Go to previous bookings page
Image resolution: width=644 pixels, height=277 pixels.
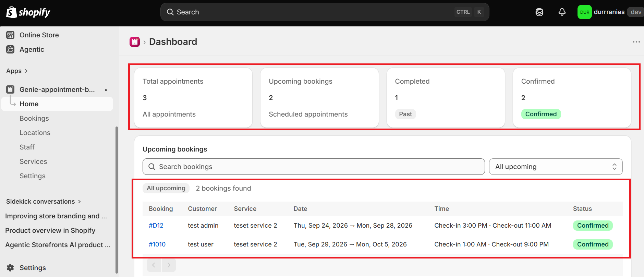click(x=154, y=265)
